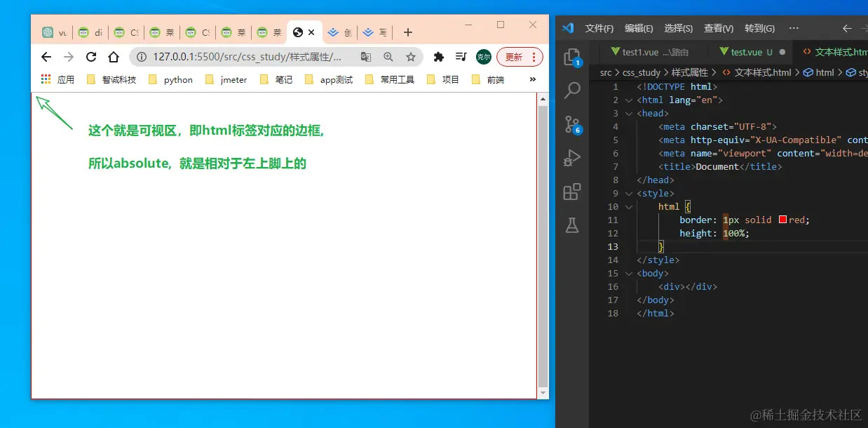The image size is (868, 428).
Task: Click the 'height: 100%;' code line
Action: pos(714,234)
